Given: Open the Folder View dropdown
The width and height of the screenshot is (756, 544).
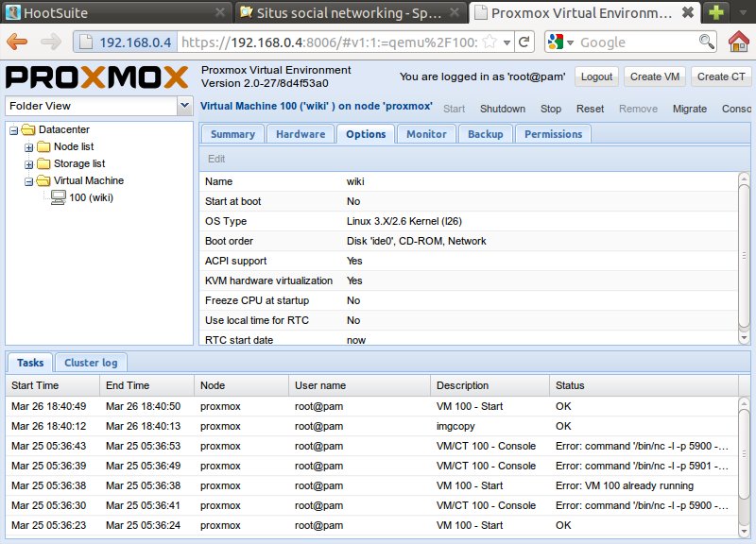Looking at the screenshot, I should tap(184, 106).
